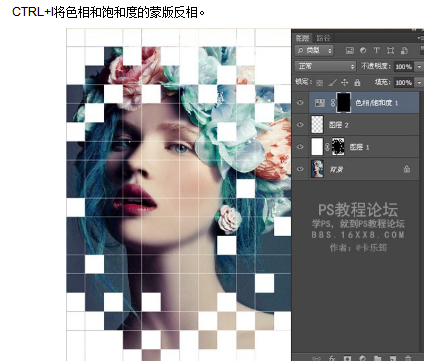This screenshot has width=424, height=361.
Task: Select the 背景 layer portrait thumbnail
Action: point(317,168)
